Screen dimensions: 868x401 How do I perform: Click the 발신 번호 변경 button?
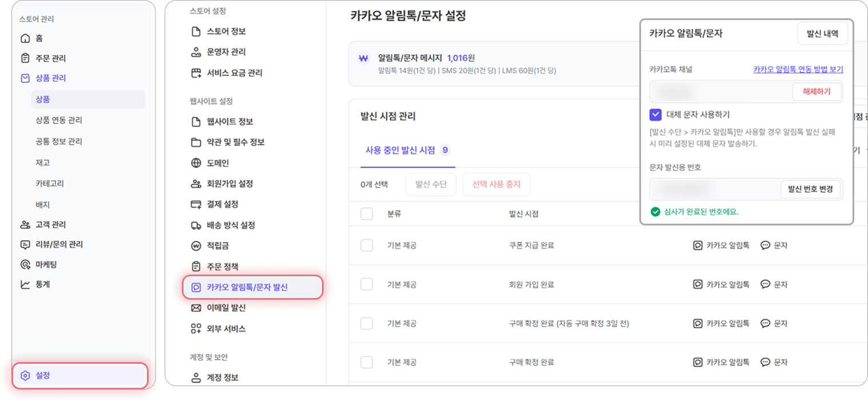click(810, 189)
